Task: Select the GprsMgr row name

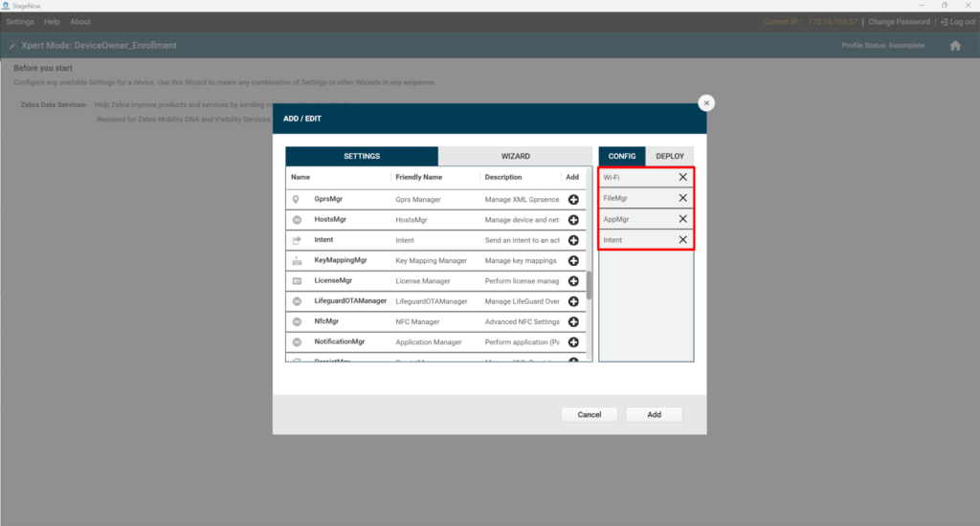Action: click(328, 199)
